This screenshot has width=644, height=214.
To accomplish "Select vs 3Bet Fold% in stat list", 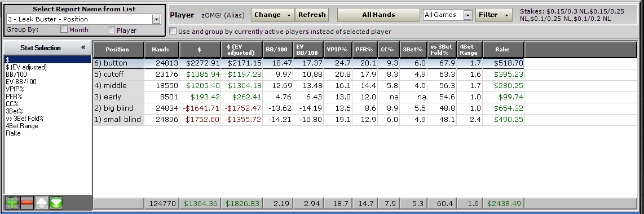I will [25, 119].
